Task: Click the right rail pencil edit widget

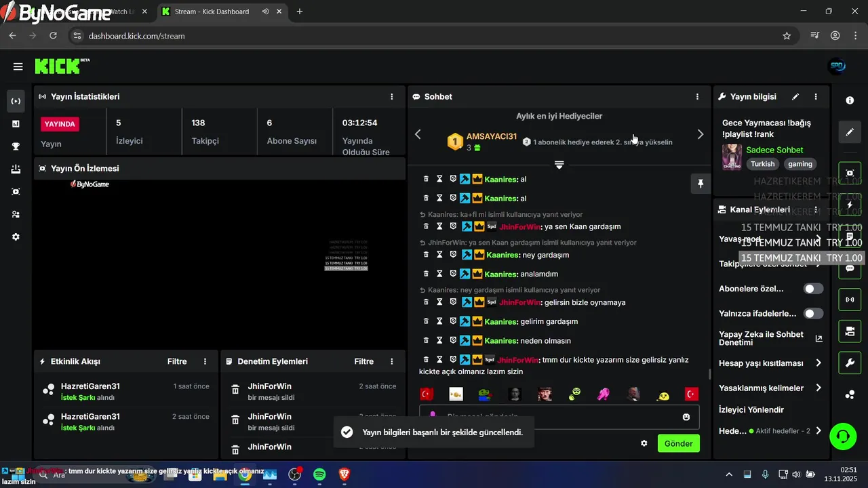Action: pos(850,132)
